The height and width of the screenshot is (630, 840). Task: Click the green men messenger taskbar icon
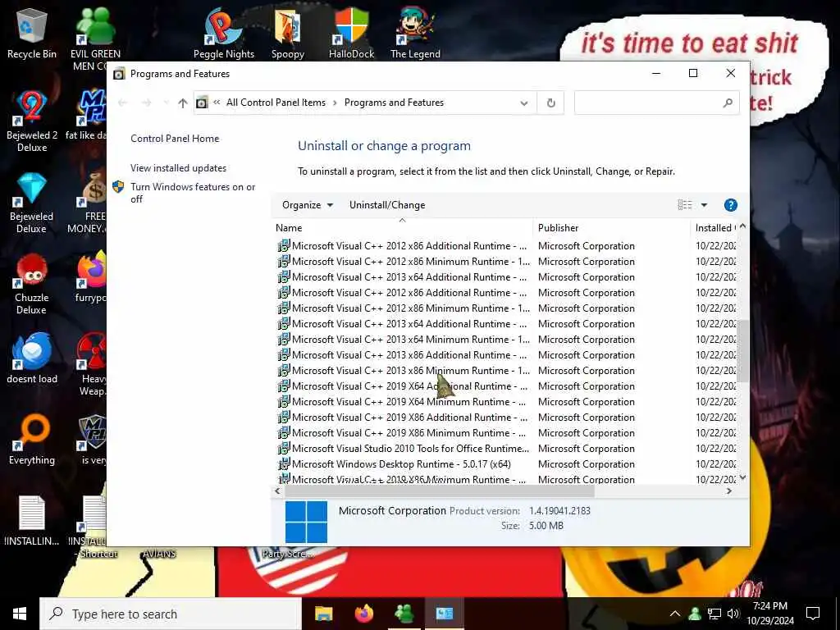click(x=404, y=614)
